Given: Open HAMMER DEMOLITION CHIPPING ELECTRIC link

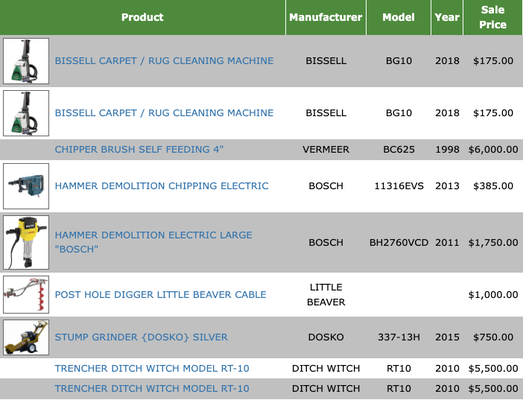Looking at the screenshot, I should [161, 186].
